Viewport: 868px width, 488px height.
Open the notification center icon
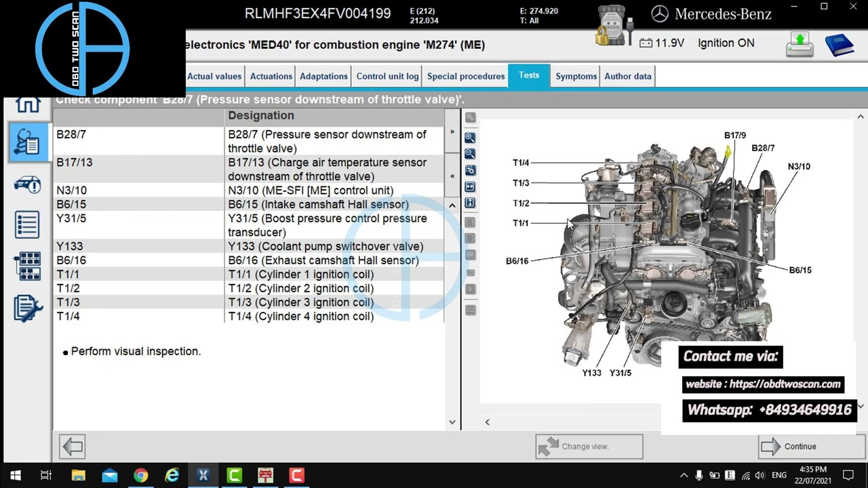[848, 476]
